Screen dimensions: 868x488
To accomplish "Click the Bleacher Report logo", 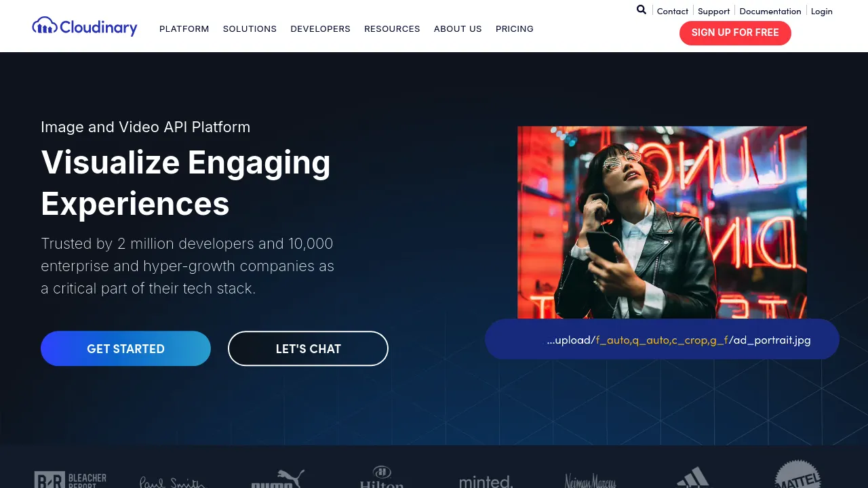I will tap(71, 480).
